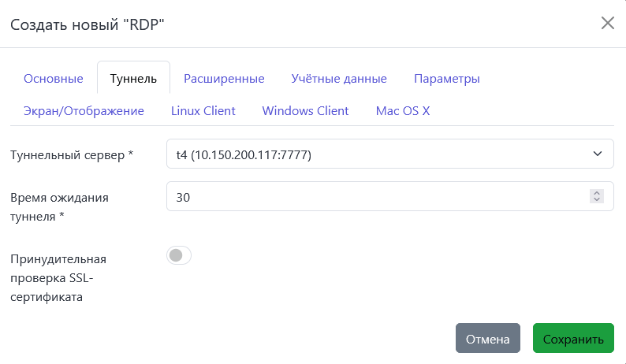Open the Mac OS X tab
Screen dimensions: 626x364
coord(402,110)
